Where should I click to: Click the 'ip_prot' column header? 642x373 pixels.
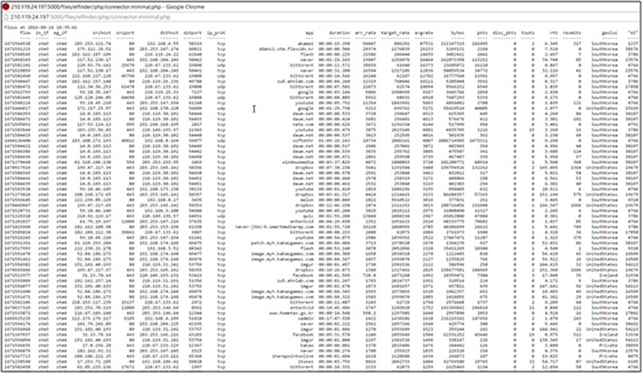point(216,33)
